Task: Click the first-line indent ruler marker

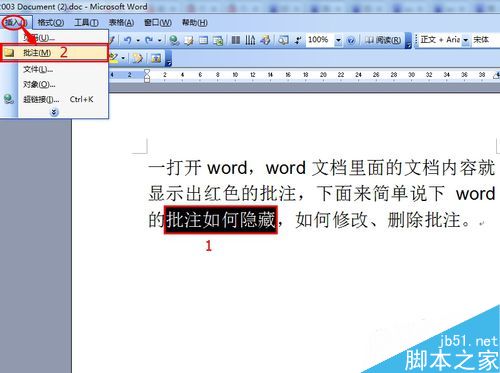Action: (147, 71)
